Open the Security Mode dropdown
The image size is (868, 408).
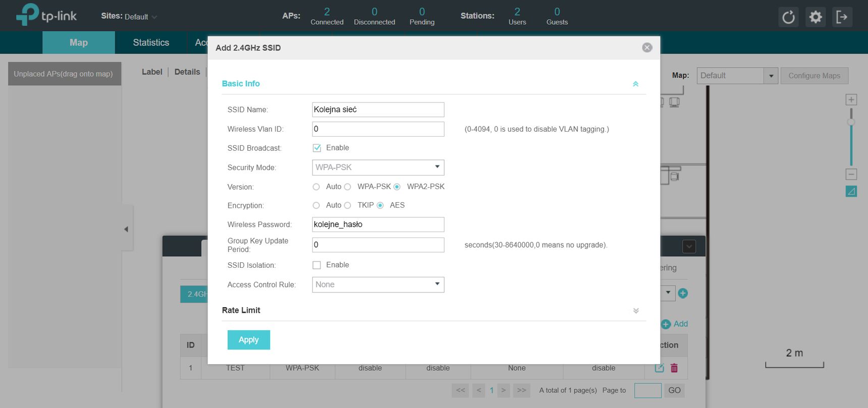click(x=378, y=167)
